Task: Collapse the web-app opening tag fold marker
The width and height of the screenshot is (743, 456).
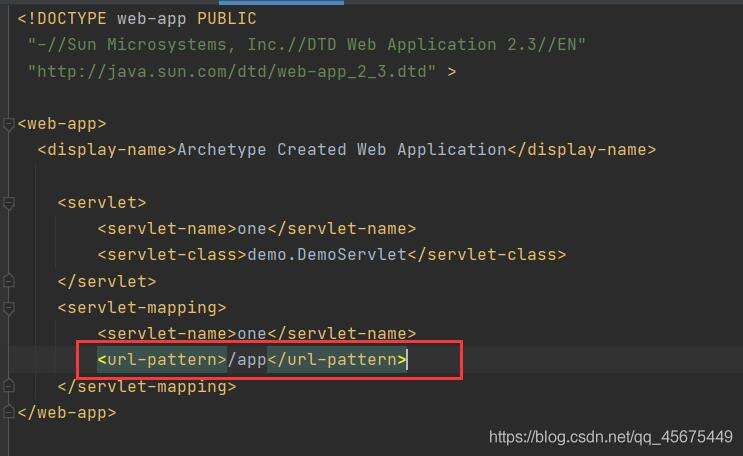Action: [x=9, y=124]
